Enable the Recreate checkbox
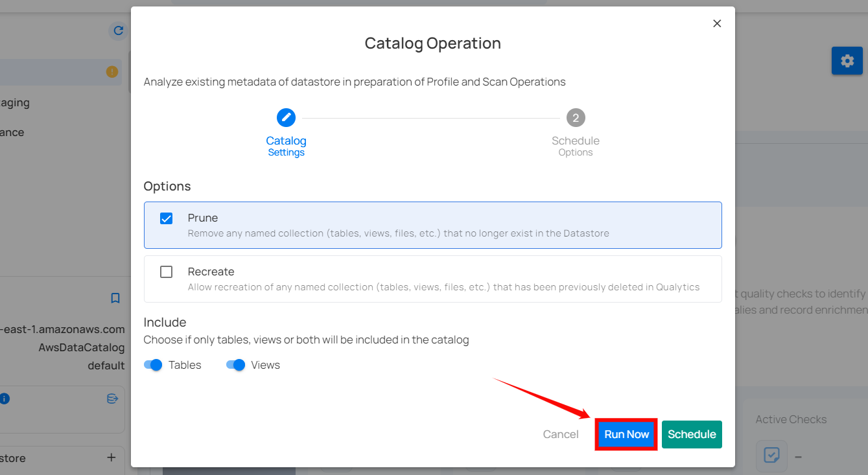 tap(167, 272)
